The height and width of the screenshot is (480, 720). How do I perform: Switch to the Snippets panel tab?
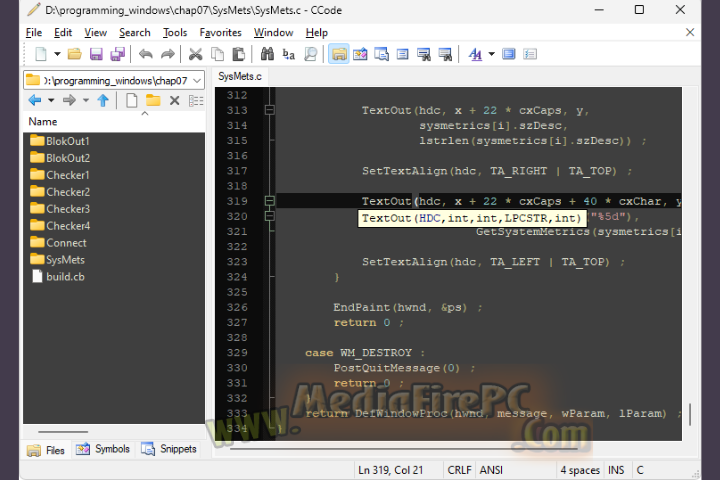169,449
